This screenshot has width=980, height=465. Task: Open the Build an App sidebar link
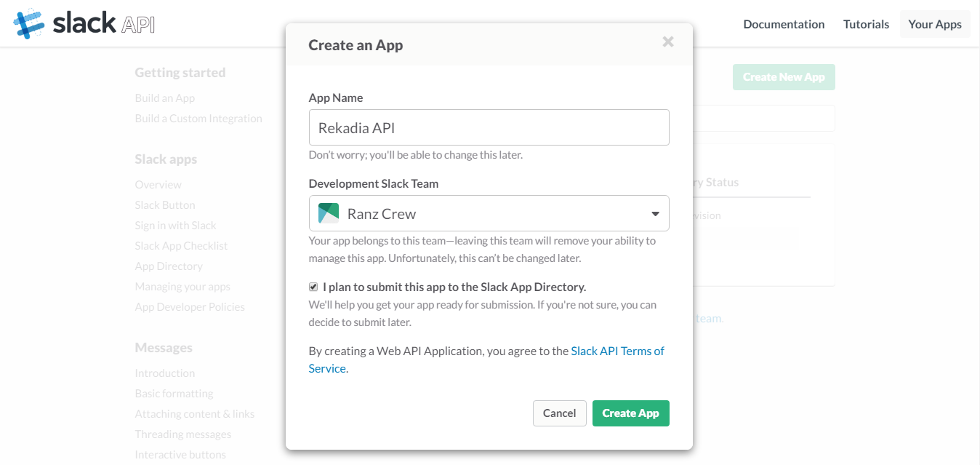click(164, 98)
